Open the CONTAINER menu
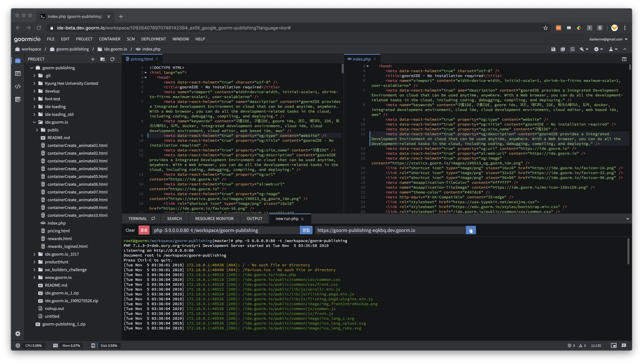The height and width of the screenshot is (364, 643). pos(110,39)
